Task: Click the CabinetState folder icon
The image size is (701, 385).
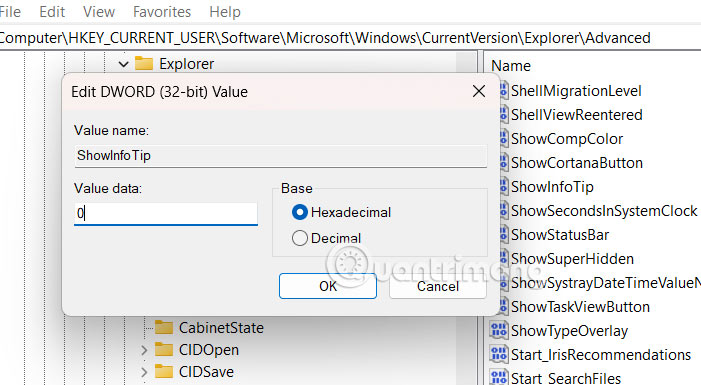Action: 164,328
